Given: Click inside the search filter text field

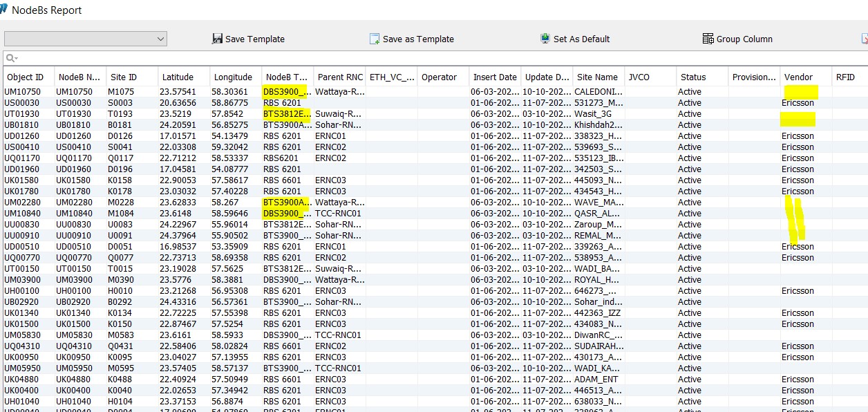Looking at the screenshot, I should pos(415,58).
